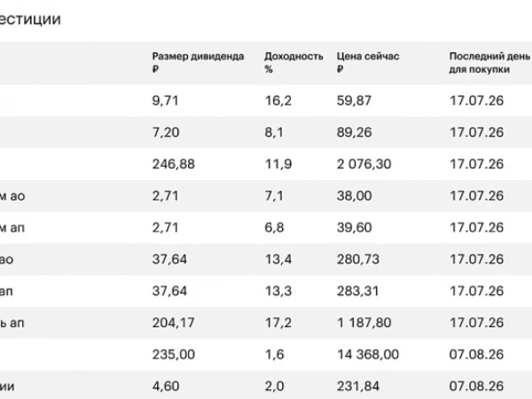532x399 pixels.
Task: Click the Последний день для покупки header
Action: tap(489, 62)
